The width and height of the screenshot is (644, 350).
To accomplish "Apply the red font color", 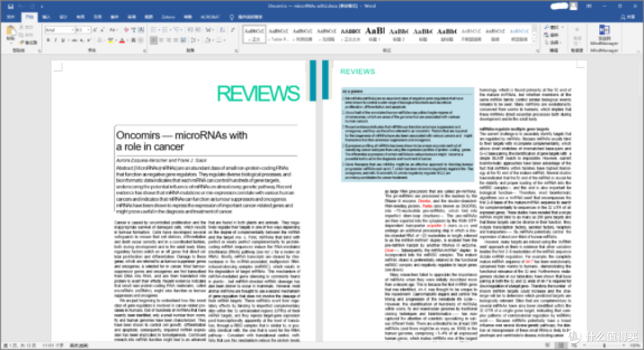I will [x=122, y=41].
